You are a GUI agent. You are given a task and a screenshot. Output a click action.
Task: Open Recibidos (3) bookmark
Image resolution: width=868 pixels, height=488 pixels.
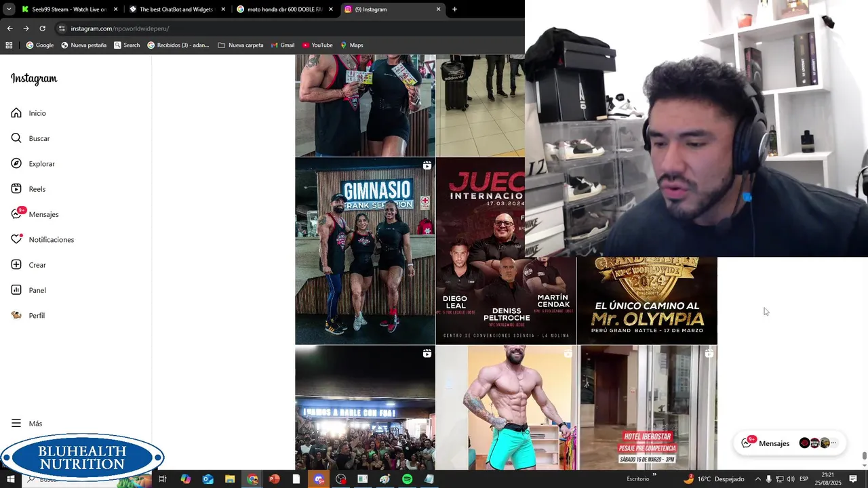tap(178, 45)
